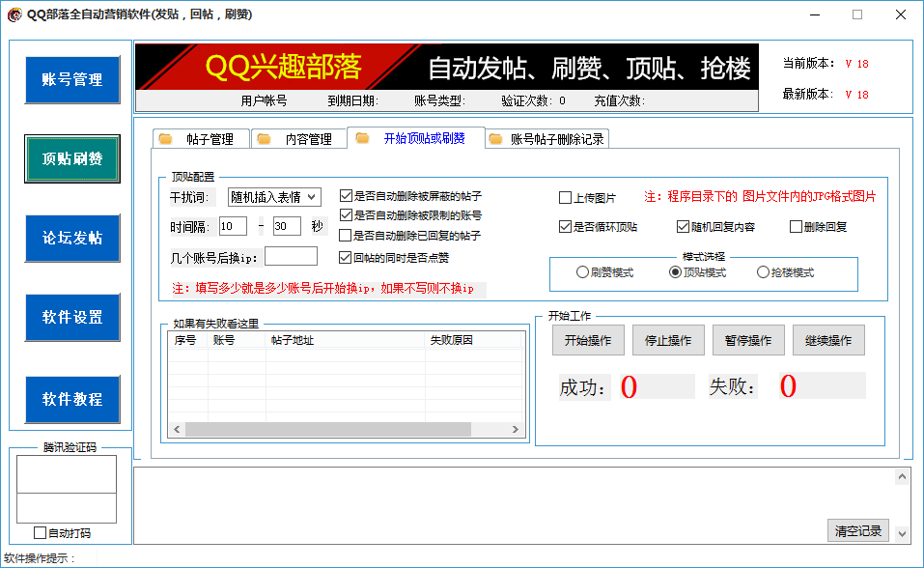Click the app logo icon in title bar

[14, 14]
